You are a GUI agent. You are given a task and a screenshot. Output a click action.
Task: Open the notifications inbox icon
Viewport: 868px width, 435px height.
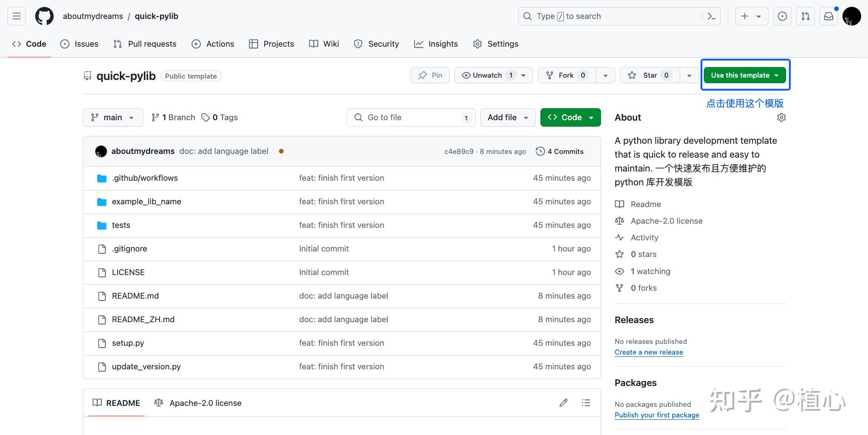coord(829,16)
